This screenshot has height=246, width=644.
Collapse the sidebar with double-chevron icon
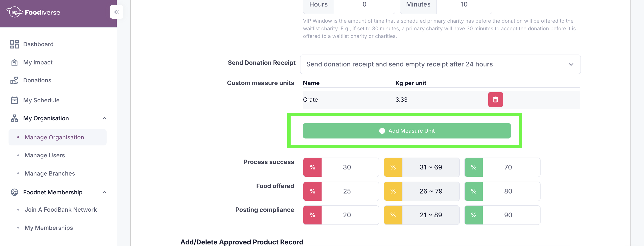116,12
